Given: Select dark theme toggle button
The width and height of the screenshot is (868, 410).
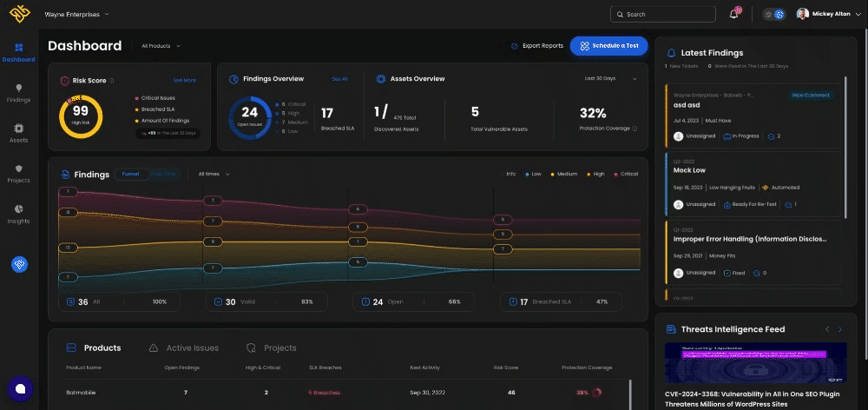Looking at the screenshot, I should click(x=780, y=15).
